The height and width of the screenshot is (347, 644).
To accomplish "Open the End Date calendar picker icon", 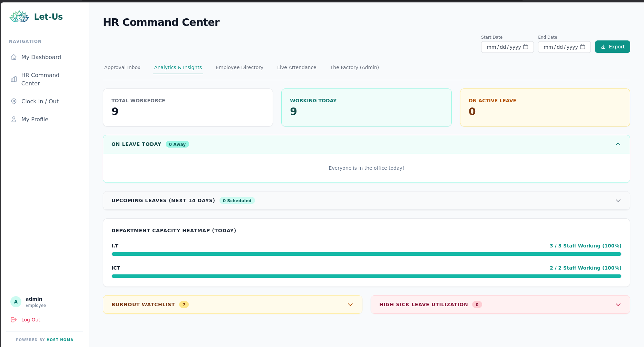I will [x=583, y=47].
